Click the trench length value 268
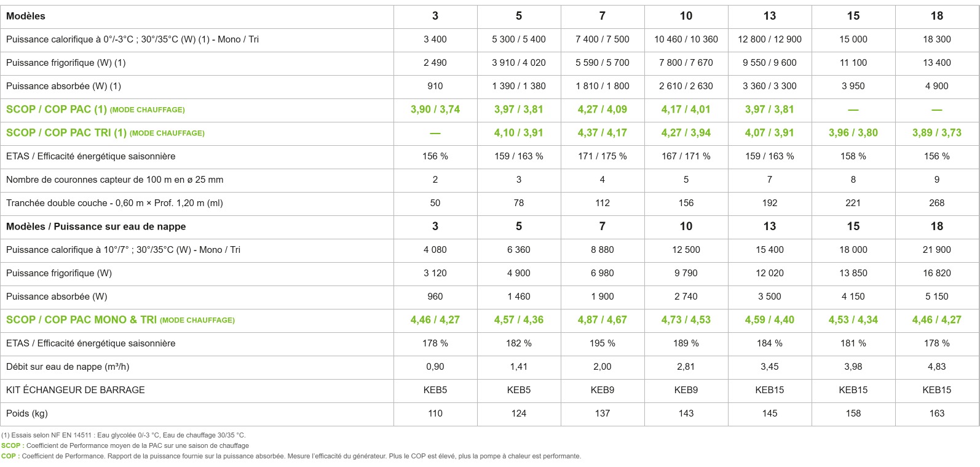Screen dimensions: 980x467 (937, 203)
